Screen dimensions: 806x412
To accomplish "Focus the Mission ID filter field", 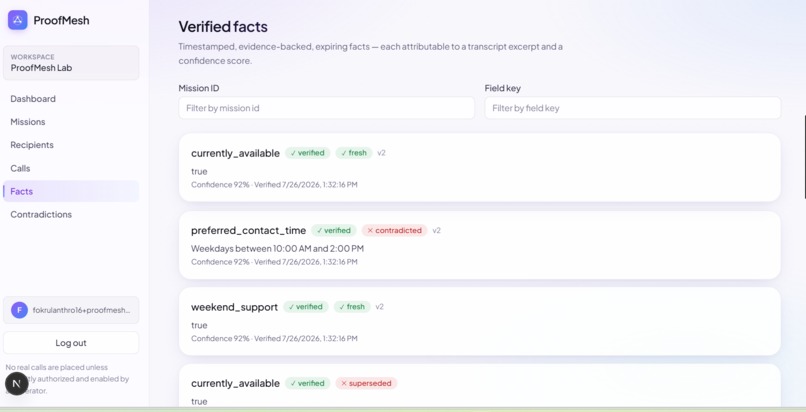I will [x=326, y=108].
